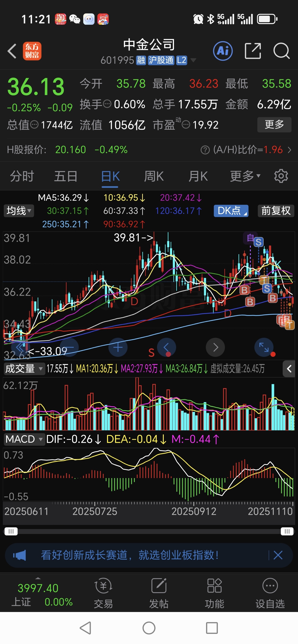Viewport: 298px width, 644px height.
Task: Move chart right with gray arrow button
Action: (x=215, y=347)
